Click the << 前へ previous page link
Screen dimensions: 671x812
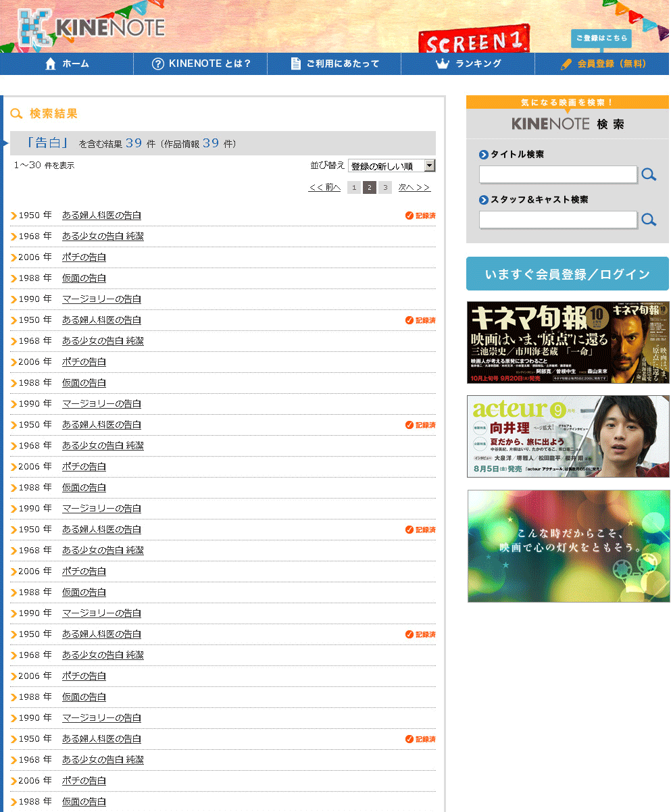point(324,188)
